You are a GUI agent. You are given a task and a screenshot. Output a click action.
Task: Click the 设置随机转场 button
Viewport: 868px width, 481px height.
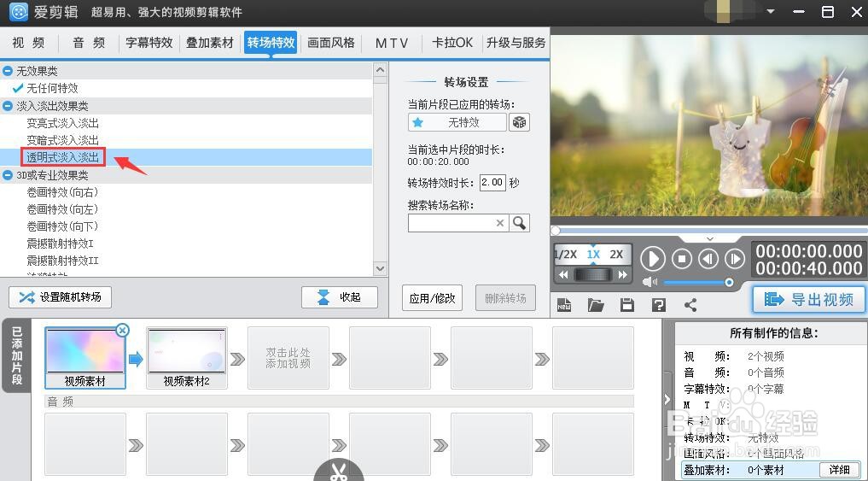click(x=60, y=297)
